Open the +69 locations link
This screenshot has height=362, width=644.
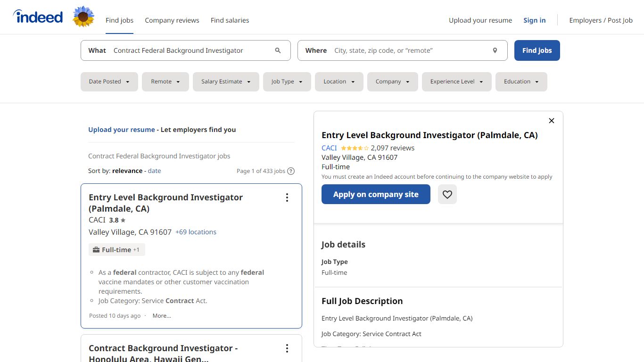(x=196, y=232)
